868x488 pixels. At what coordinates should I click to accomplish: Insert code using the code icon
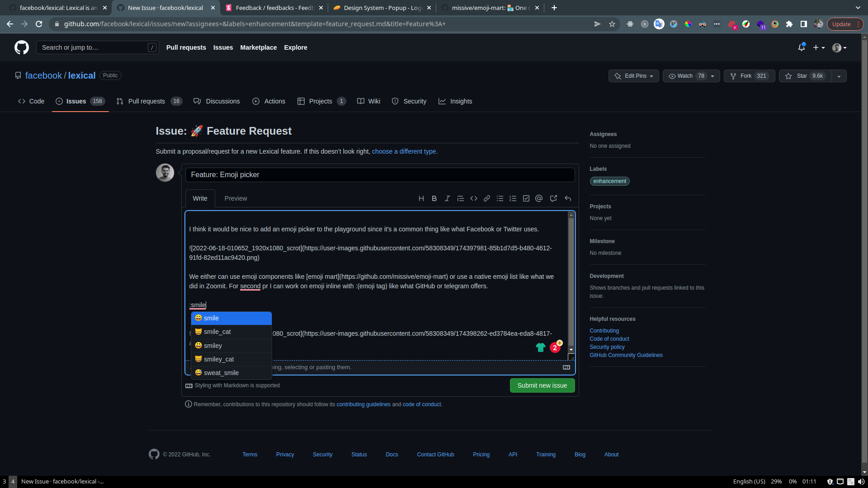[x=474, y=198]
